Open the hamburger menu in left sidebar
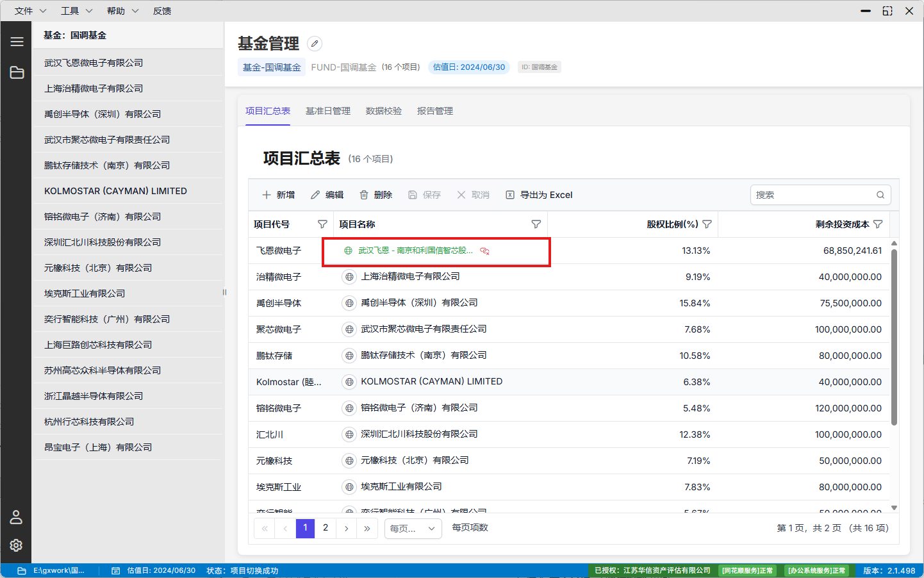 point(17,42)
